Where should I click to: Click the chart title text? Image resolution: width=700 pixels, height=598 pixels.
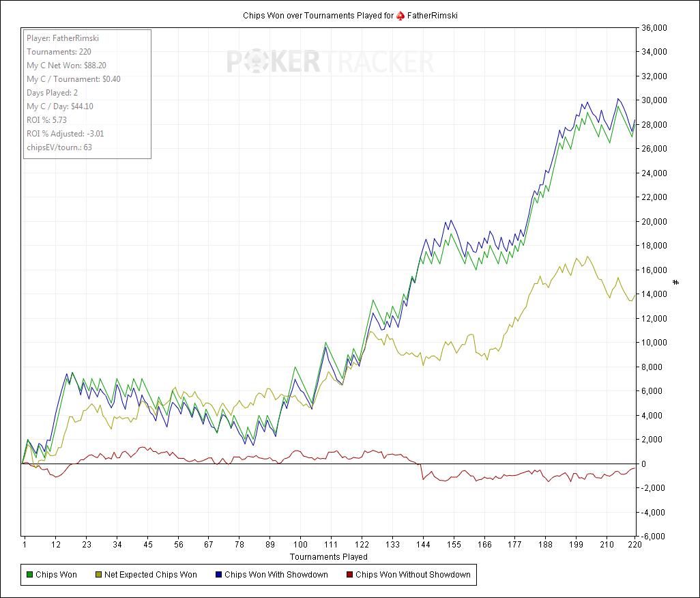[x=318, y=15]
